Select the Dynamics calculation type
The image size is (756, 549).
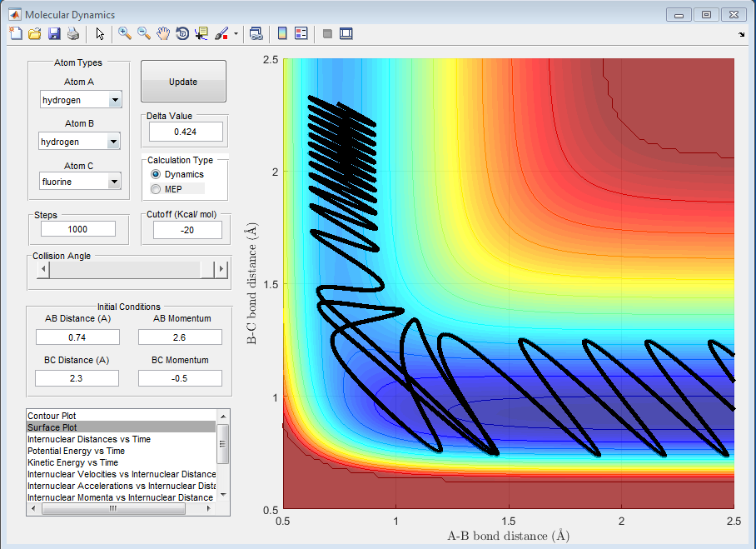tap(156, 174)
